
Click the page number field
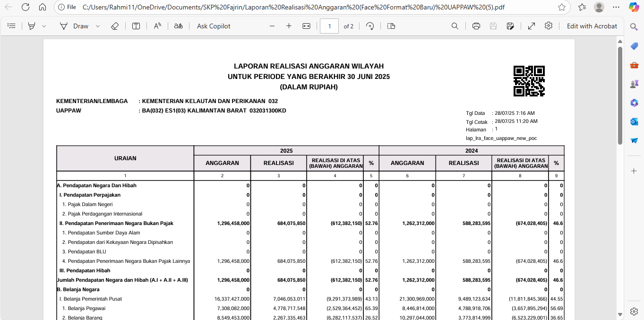329,26
